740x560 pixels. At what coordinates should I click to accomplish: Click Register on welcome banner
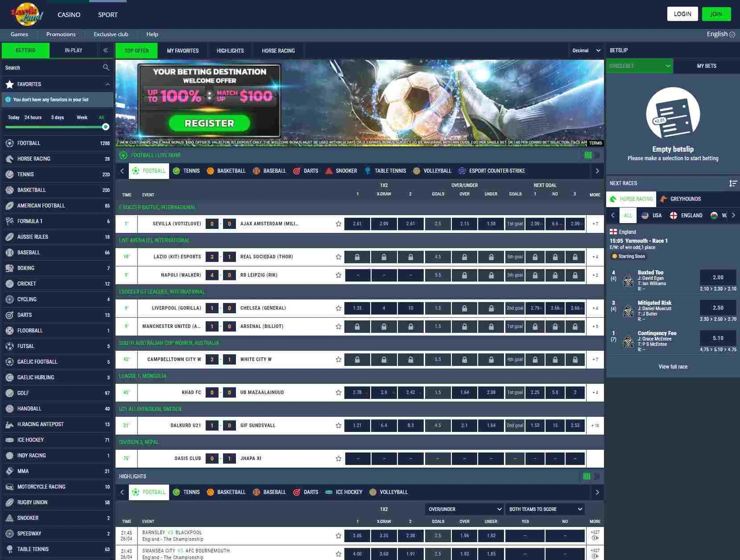click(x=209, y=124)
